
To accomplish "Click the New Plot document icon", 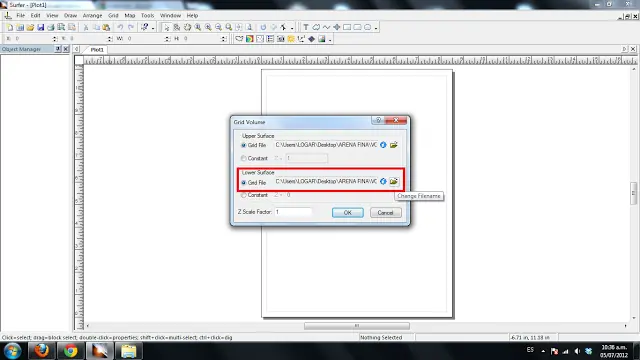I will point(9,27).
